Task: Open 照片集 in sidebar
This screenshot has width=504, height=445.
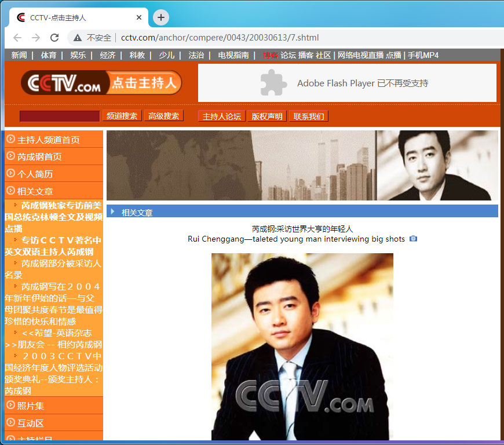Action: pos(31,406)
